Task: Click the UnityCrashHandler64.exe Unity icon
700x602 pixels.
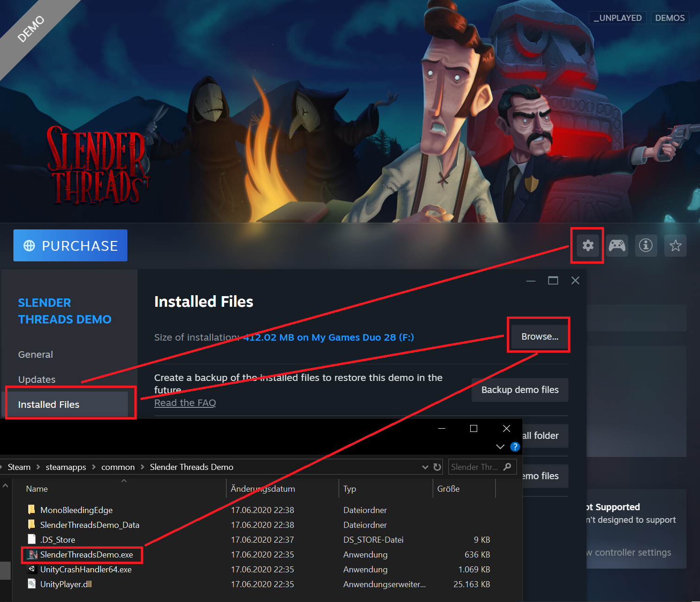Action: (x=32, y=569)
